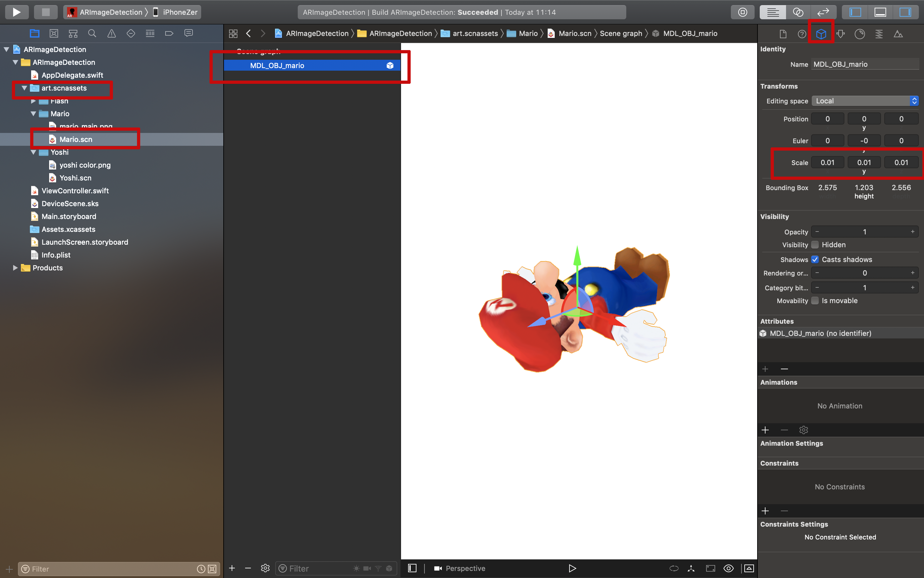Viewport: 924px width, 578px height.
Task: Click the Scale x field
Action: pyautogui.click(x=827, y=162)
